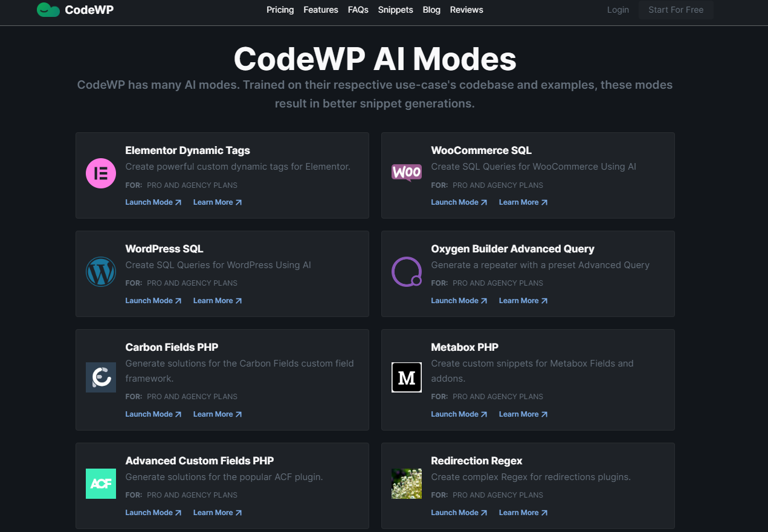Open Reviews in the top navigation

point(466,10)
